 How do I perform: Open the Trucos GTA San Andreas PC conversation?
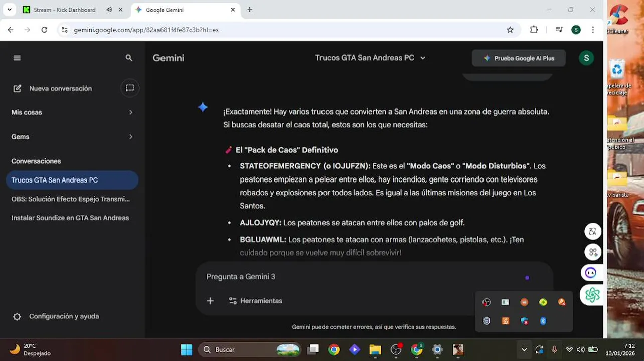click(72, 180)
